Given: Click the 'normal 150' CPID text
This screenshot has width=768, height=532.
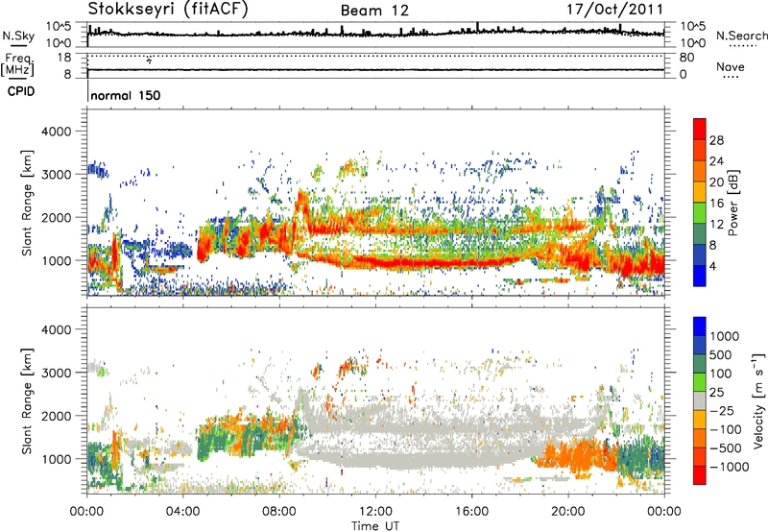Looking at the screenshot, I should 126,95.
